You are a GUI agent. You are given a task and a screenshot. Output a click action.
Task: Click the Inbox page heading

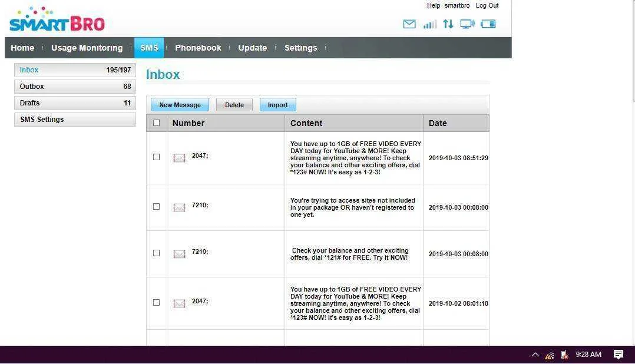163,74
